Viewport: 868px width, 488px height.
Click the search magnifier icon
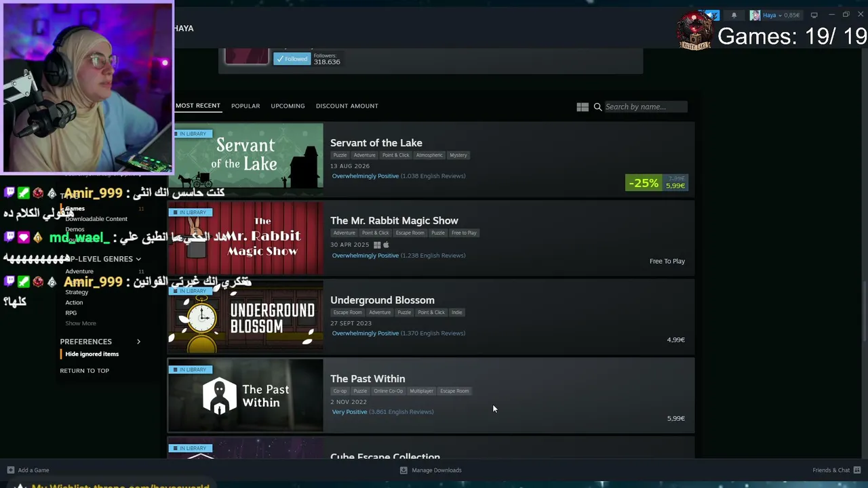pyautogui.click(x=597, y=106)
